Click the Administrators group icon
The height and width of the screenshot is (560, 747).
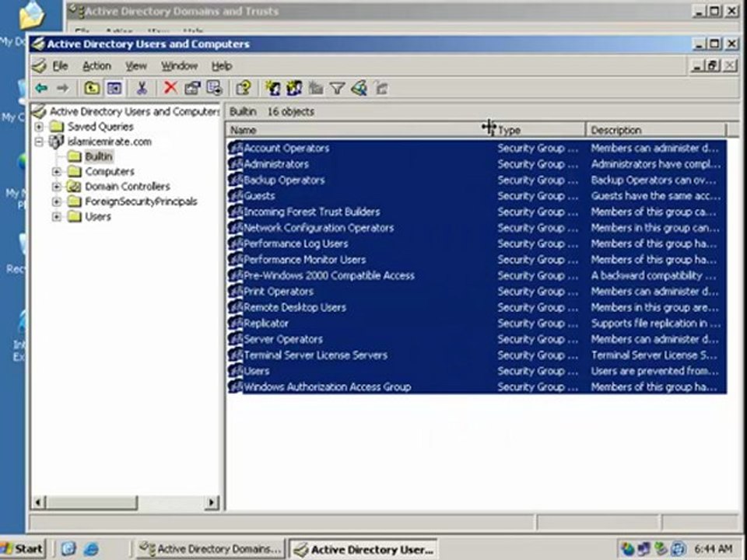(235, 164)
